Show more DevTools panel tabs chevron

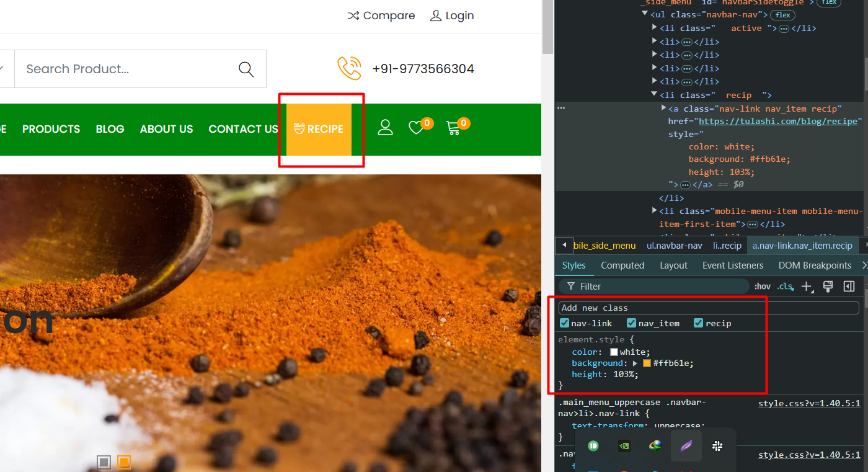[x=864, y=265]
